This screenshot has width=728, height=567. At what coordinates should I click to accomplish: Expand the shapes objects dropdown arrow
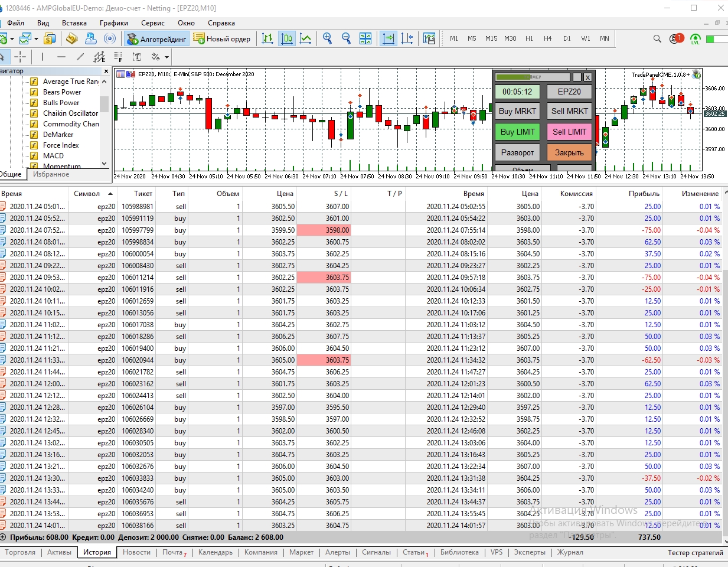167,57
